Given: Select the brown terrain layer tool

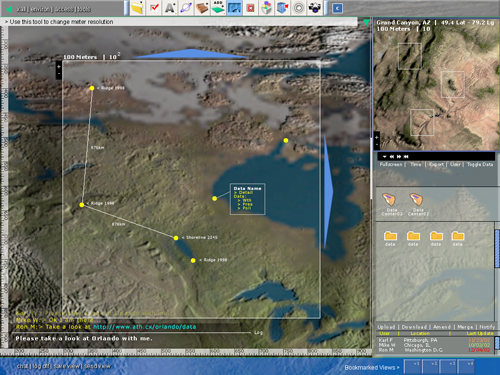Looking at the screenshot, I should 202,8.
